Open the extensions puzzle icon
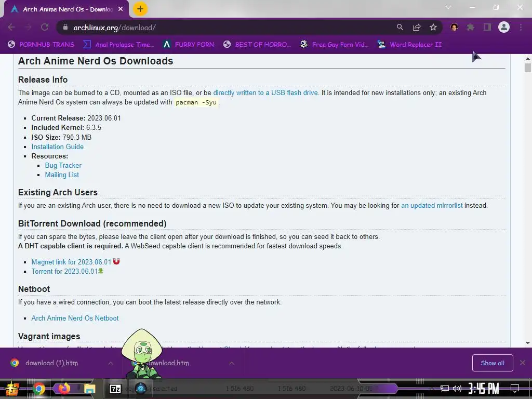This screenshot has width=532, height=399. (x=470, y=27)
